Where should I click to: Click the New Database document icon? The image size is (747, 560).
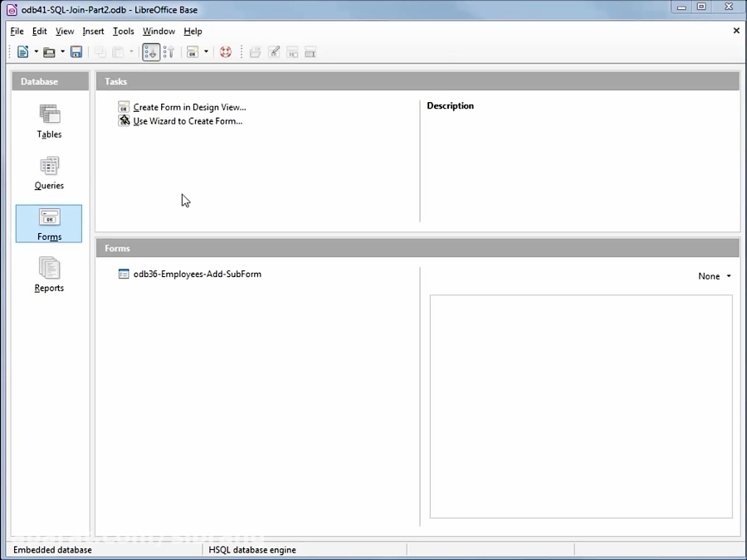(21, 51)
